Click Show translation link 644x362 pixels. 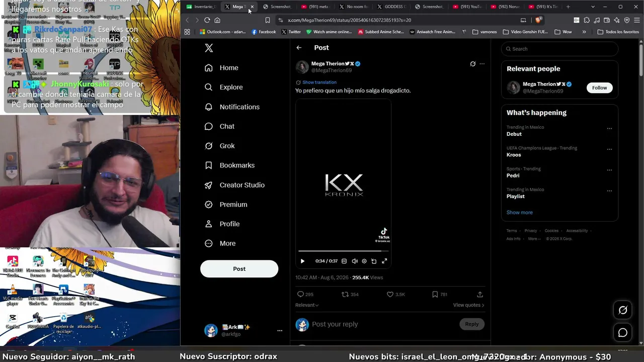[319, 82]
